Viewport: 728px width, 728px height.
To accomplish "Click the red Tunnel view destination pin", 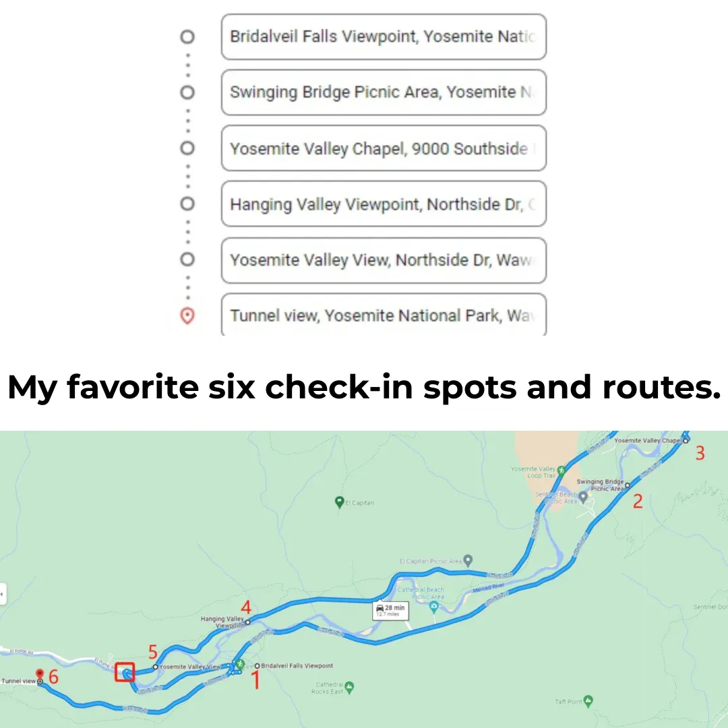I will tap(40, 673).
